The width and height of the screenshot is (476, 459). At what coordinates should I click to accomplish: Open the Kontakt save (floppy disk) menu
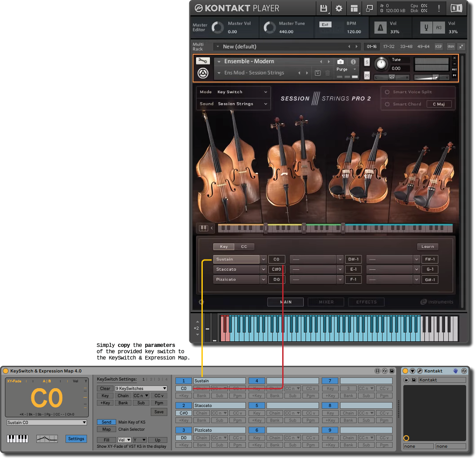[323, 9]
